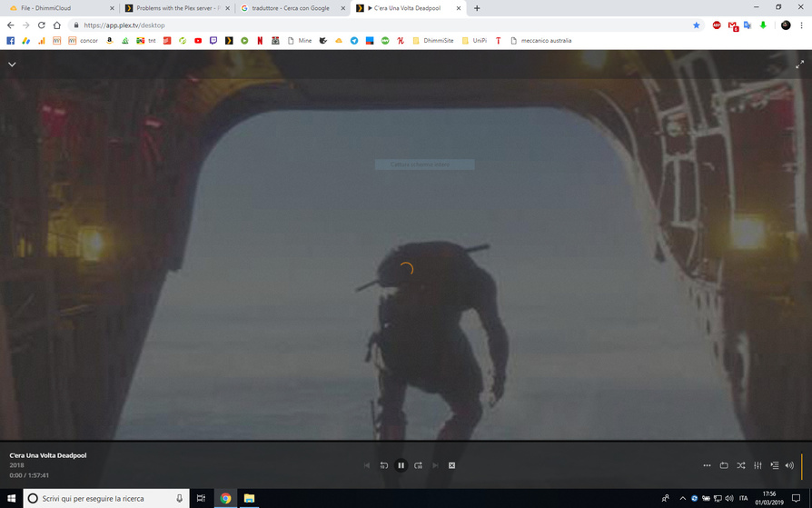Open the Twitch bookmark

coord(213,40)
